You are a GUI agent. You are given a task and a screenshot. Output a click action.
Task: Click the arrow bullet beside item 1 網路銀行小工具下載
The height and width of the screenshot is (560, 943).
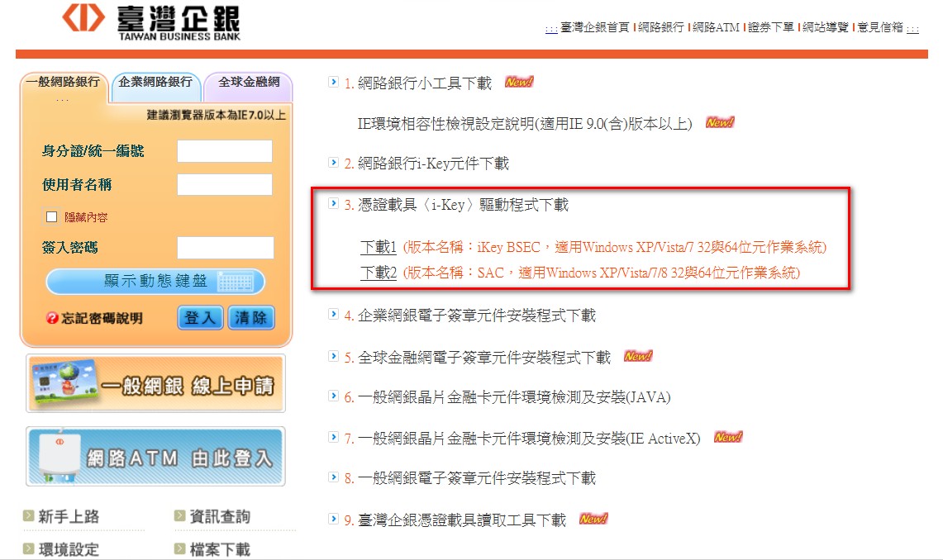click(x=333, y=82)
